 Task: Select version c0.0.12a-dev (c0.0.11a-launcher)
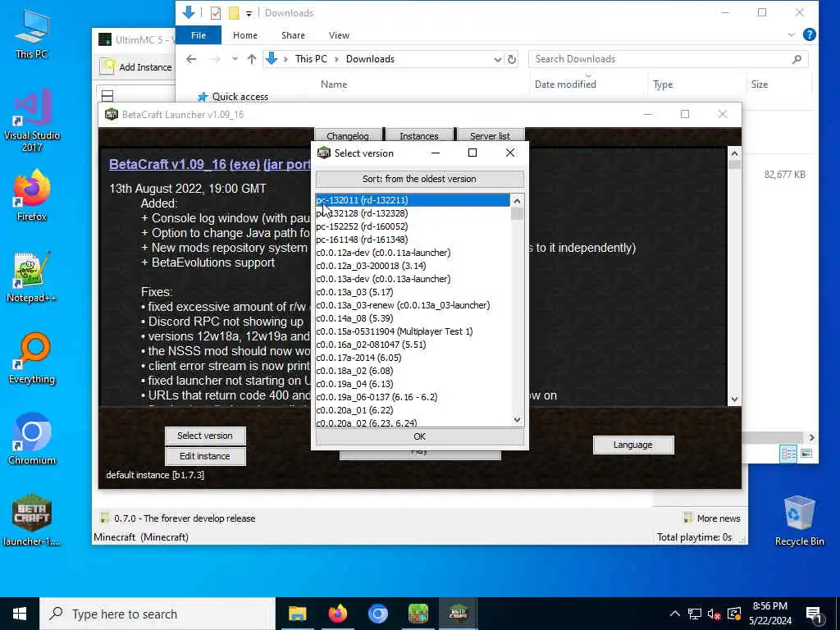tap(413, 253)
